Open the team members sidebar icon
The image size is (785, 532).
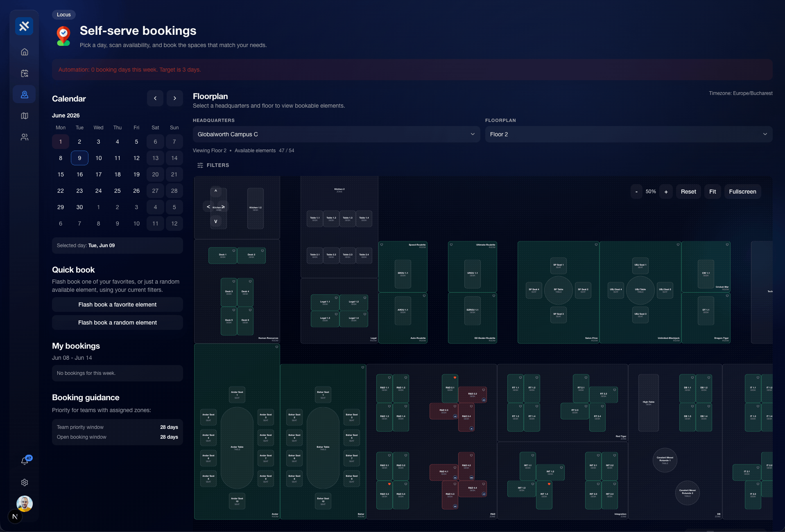click(x=25, y=137)
